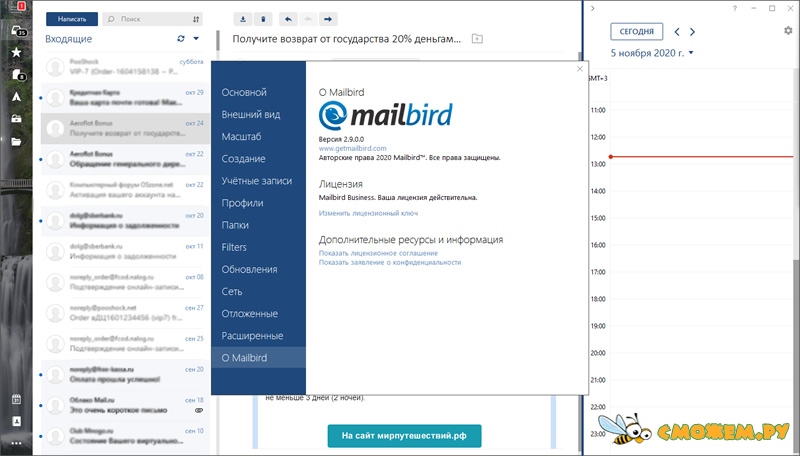Screen dimensions: 800x456
Task: Forward the message with right arrow icon
Action: (328, 19)
